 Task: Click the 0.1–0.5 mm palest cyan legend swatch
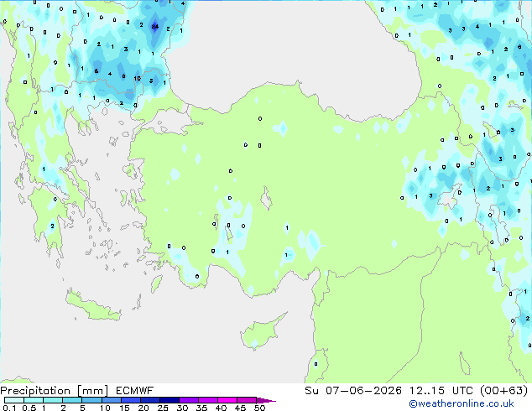click(14, 400)
